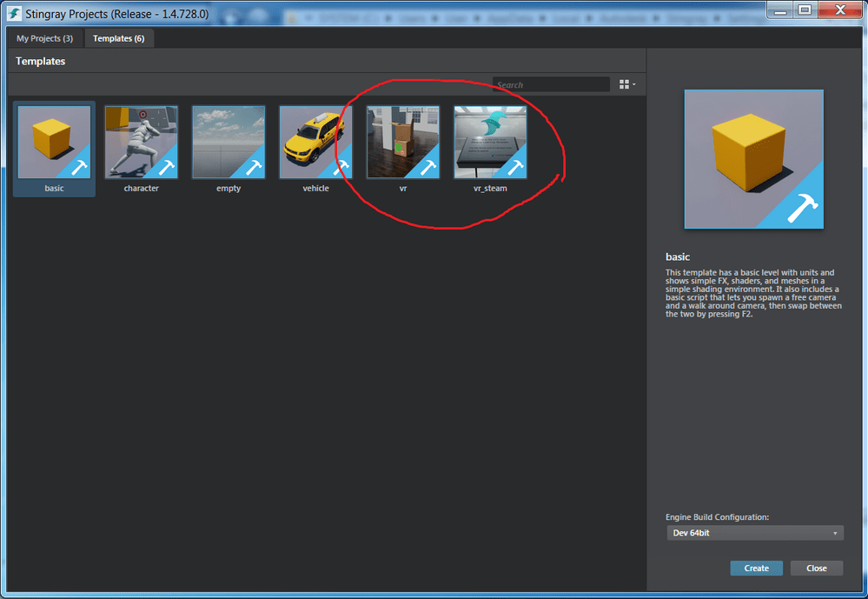Image resolution: width=868 pixels, height=599 pixels.
Task: Maximize the Stingray Projects window
Action: pos(805,10)
